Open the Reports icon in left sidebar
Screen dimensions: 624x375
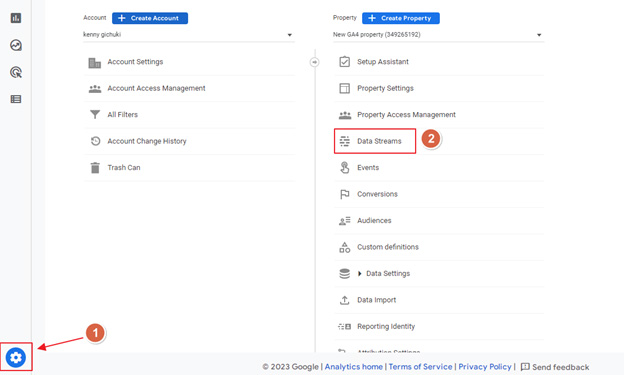[16, 18]
